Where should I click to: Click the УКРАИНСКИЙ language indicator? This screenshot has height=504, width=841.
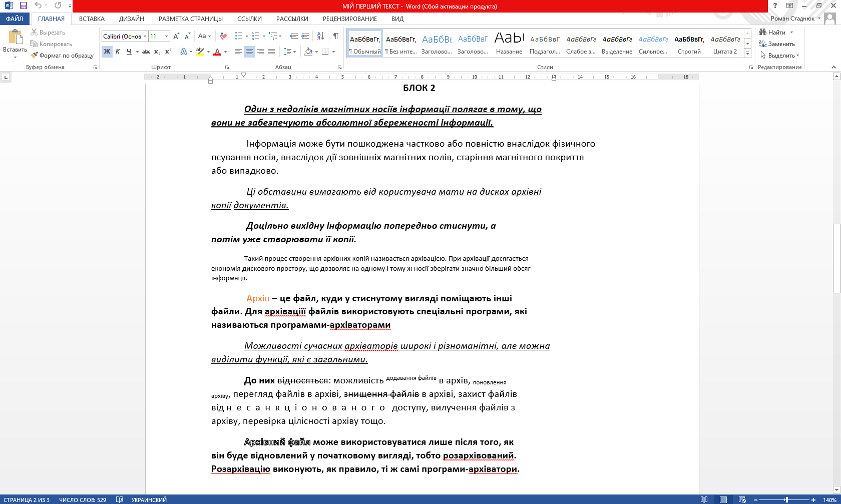click(149, 499)
